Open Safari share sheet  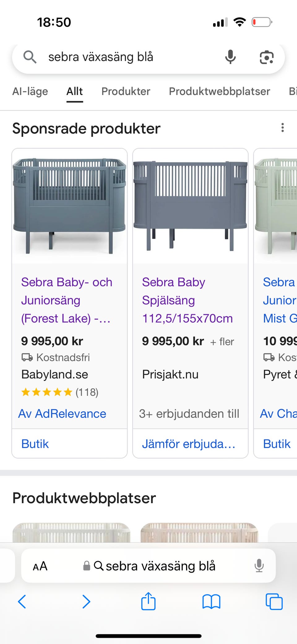click(148, 601)
